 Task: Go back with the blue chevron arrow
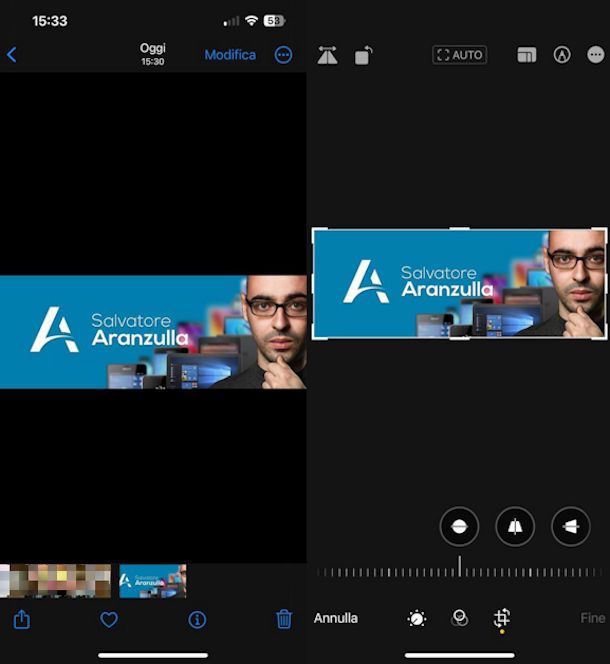point(11,55)
